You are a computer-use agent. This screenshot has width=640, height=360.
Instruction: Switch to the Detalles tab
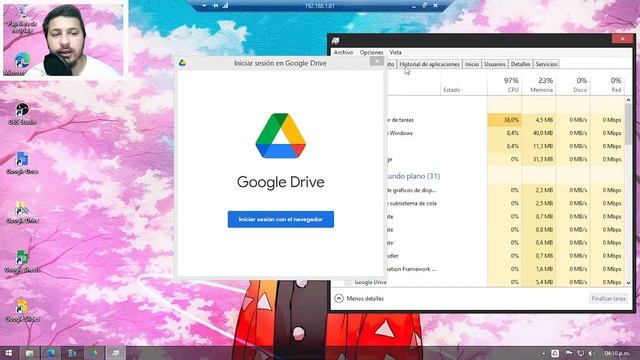[520, 64]
